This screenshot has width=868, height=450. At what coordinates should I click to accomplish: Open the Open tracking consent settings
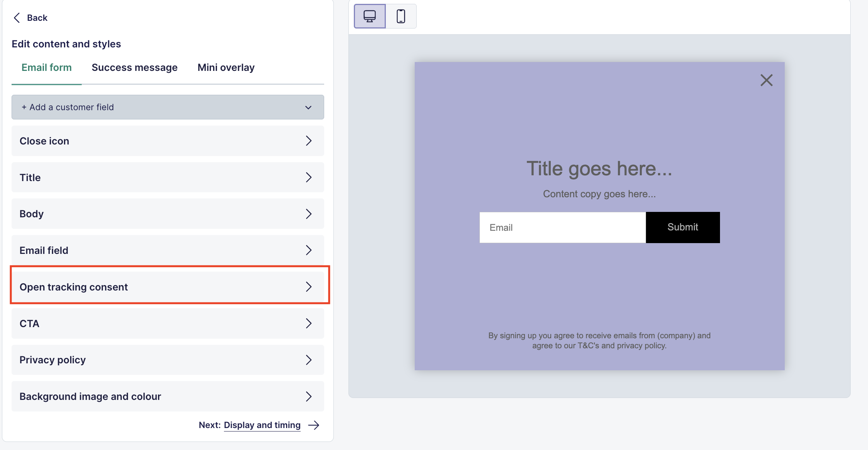168,287
